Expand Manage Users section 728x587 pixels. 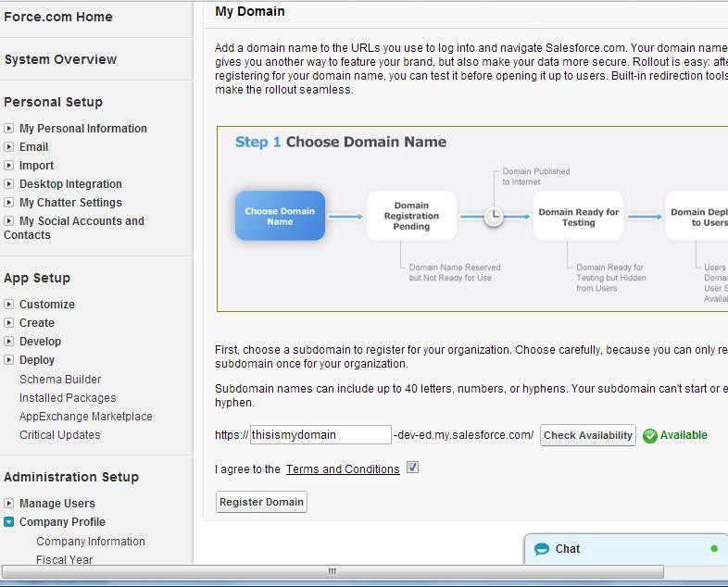coord(9,503)
